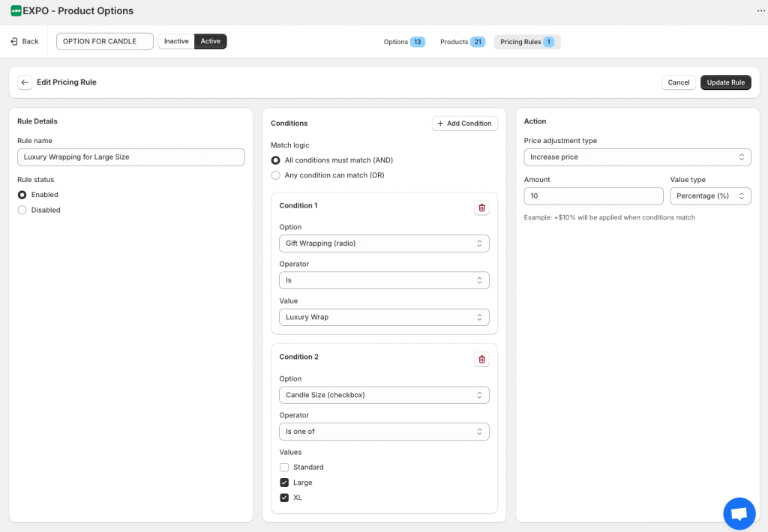Open the overflow menu at top right
The width and height of the screenshot is (768, 532).
(x=761, y=10)
